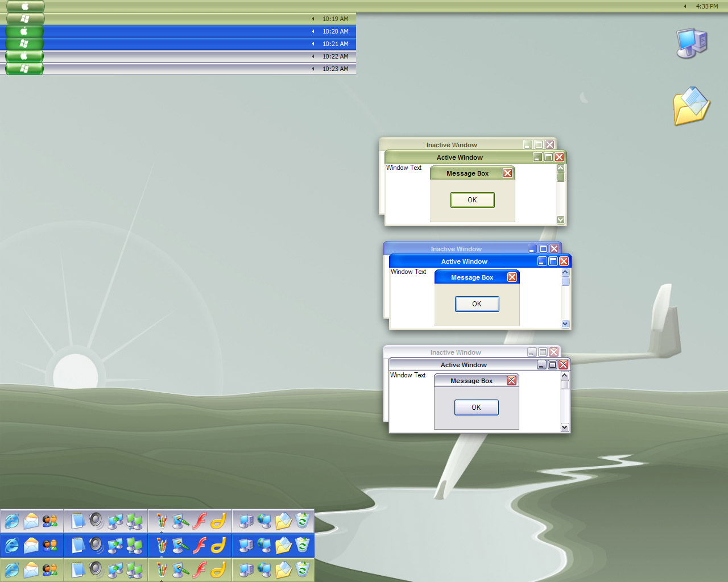Viewport: 728px width, 582px height.
Task: Open Notepad icon in the blue taskbar row
Action: click(78, 545)
